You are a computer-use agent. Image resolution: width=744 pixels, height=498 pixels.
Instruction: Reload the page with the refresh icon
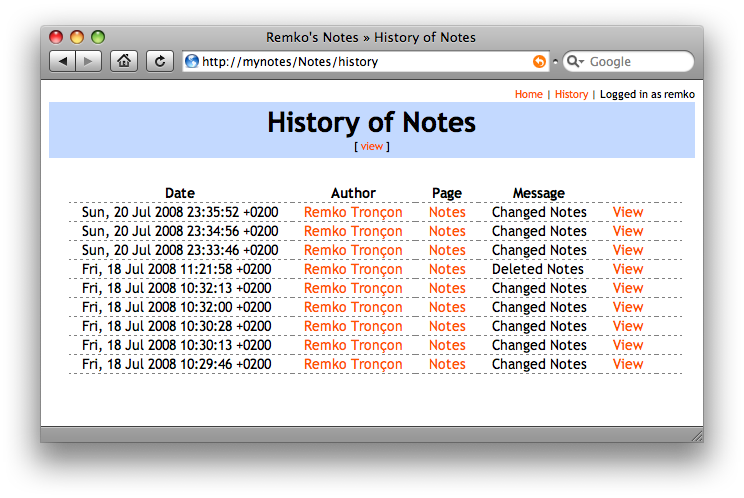(x=160, y=61)
